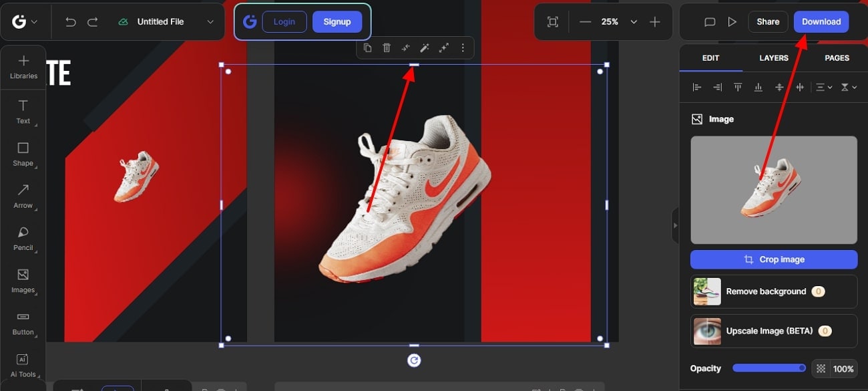
Task: Click the checkerboard transparency icon
Action: 821,369
